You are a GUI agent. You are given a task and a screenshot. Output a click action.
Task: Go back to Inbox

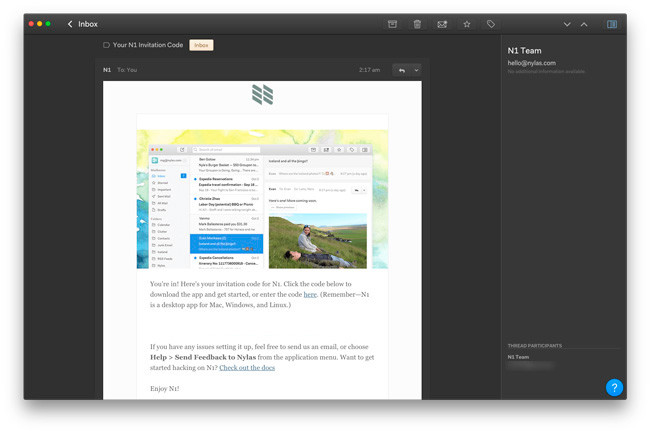click(x=82, y=24)
